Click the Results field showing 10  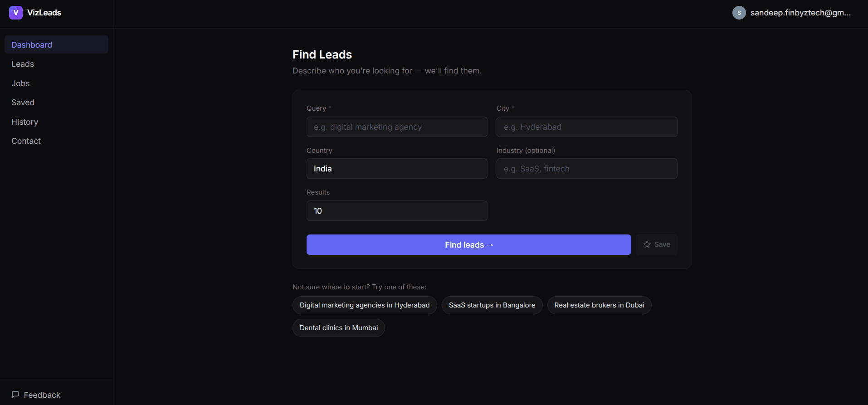(x=397, y=211)
